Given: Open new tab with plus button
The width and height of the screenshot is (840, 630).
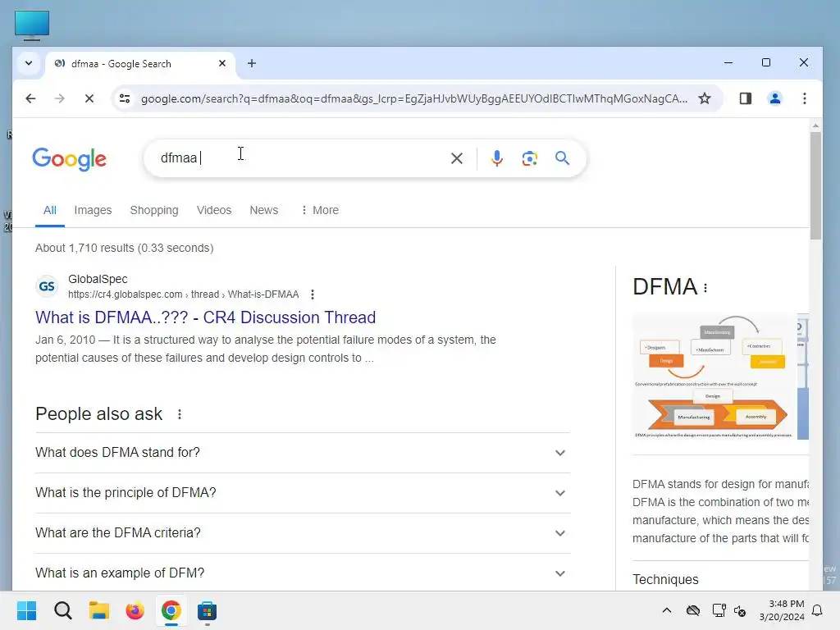Looking at the screenshot, I should pyautogui.click(x=251, y=63).
